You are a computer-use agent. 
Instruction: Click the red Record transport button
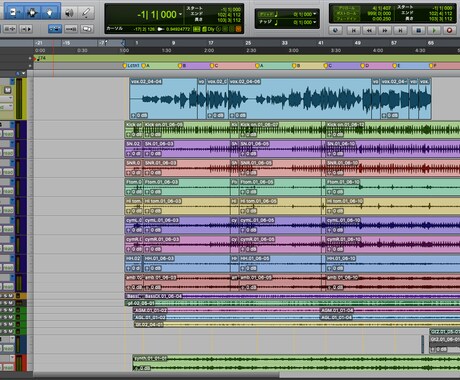pos(449,30)
